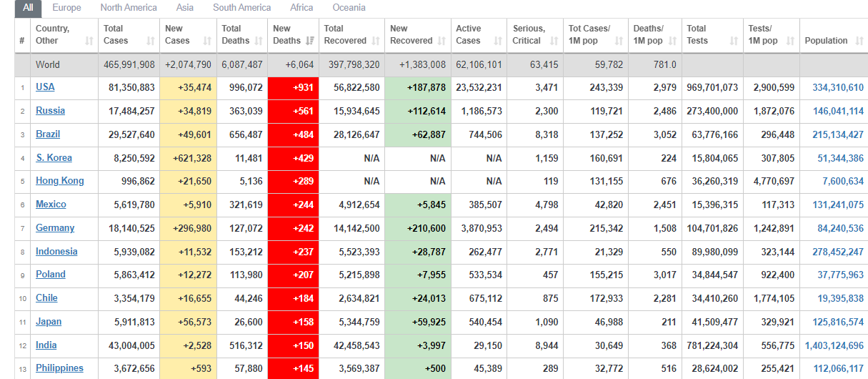Sort by New Cases column arrows
This screenshot has width=868, height=379.
coord(207,41)
